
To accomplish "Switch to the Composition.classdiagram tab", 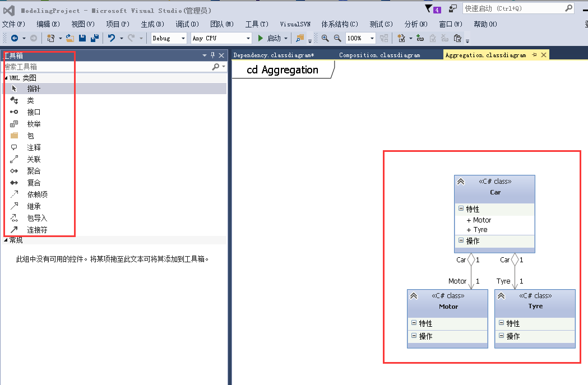I will [379, 55].
